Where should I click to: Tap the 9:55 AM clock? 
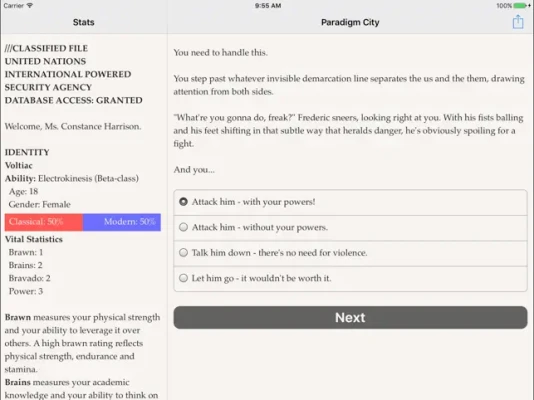268,5
